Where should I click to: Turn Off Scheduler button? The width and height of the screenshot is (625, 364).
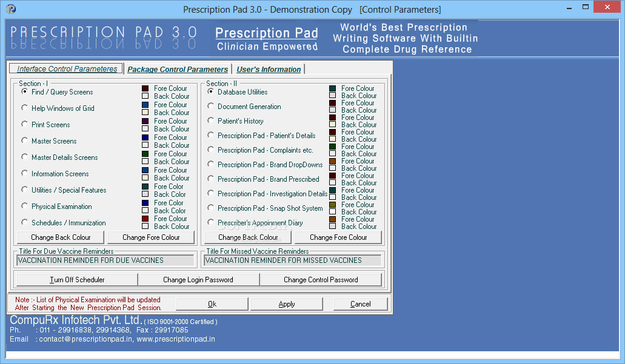tap(77, 280)
